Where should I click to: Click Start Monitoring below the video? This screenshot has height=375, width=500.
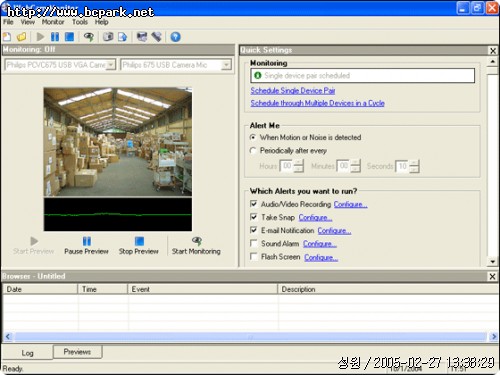(196, 246)
